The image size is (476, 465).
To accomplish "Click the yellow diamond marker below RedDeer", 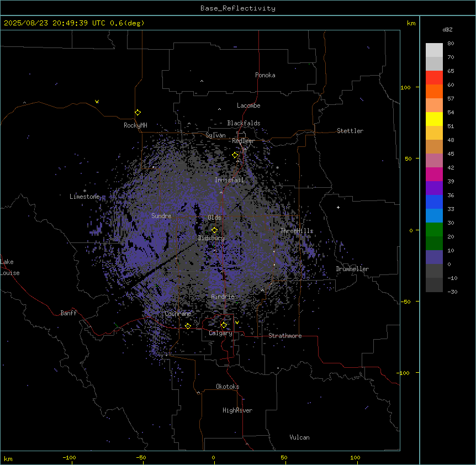I will (x=235, y=155).
